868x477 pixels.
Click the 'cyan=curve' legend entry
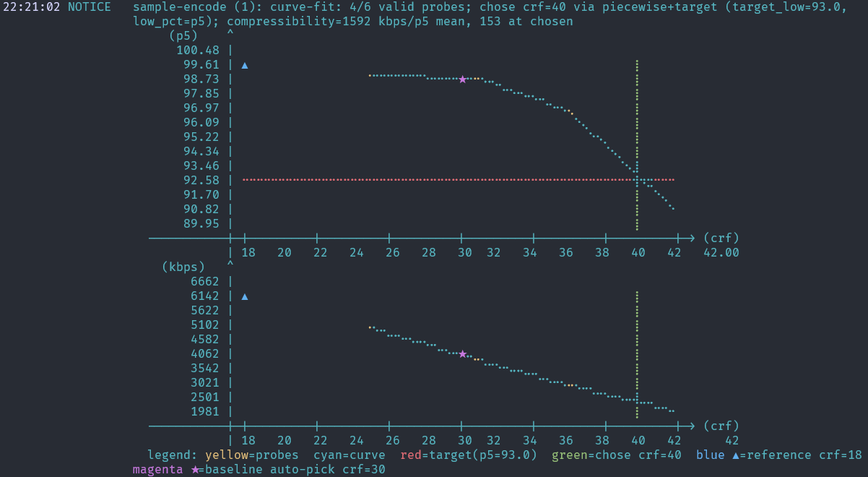pyautogui.click(x=350, y=455)
